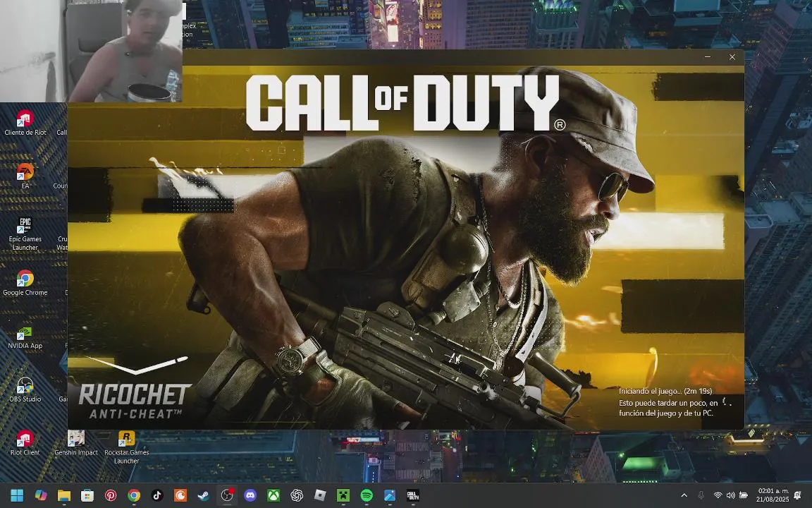
Task: Open ChatGPT from the taskbar
Action: click(x=297, y=495)
